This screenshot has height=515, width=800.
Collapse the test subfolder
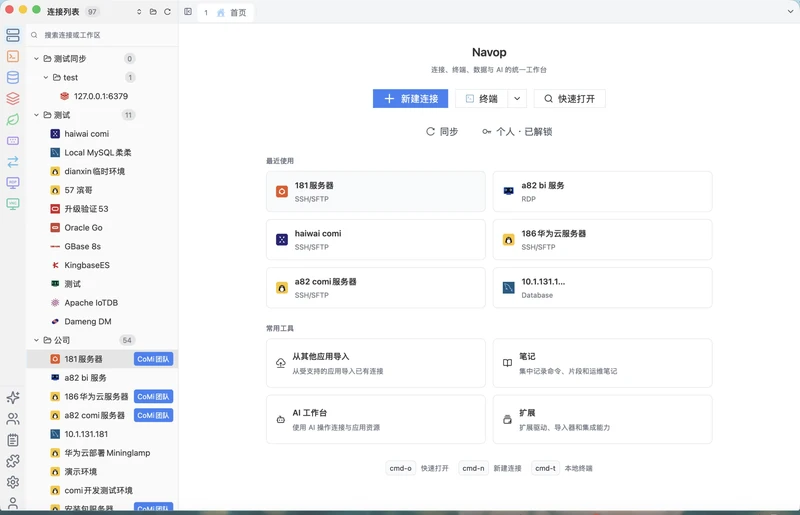(46, 78)
